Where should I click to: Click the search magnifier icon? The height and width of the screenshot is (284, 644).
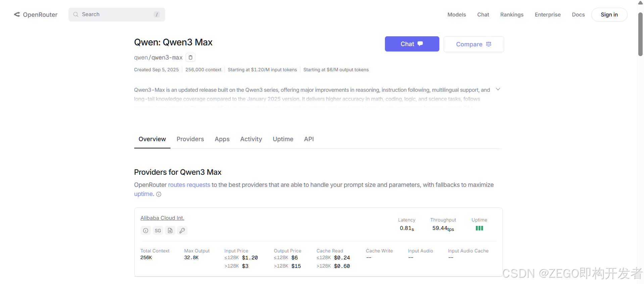76,14
